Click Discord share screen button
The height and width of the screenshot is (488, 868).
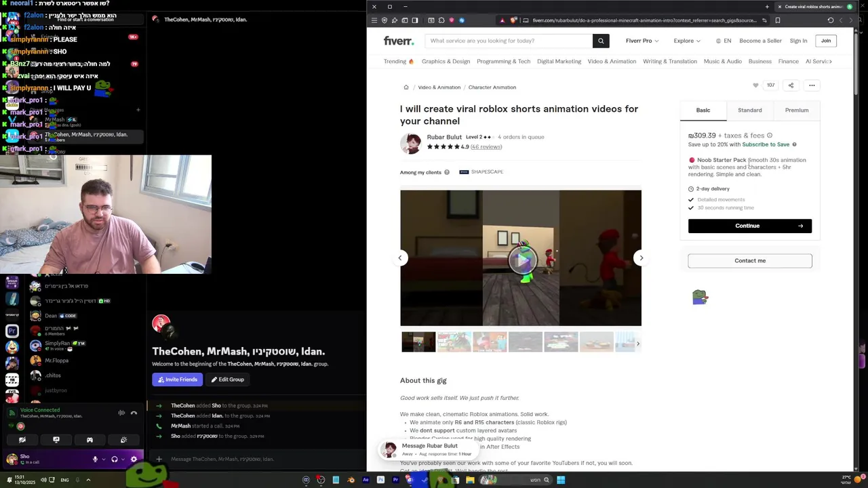point(56,440)
